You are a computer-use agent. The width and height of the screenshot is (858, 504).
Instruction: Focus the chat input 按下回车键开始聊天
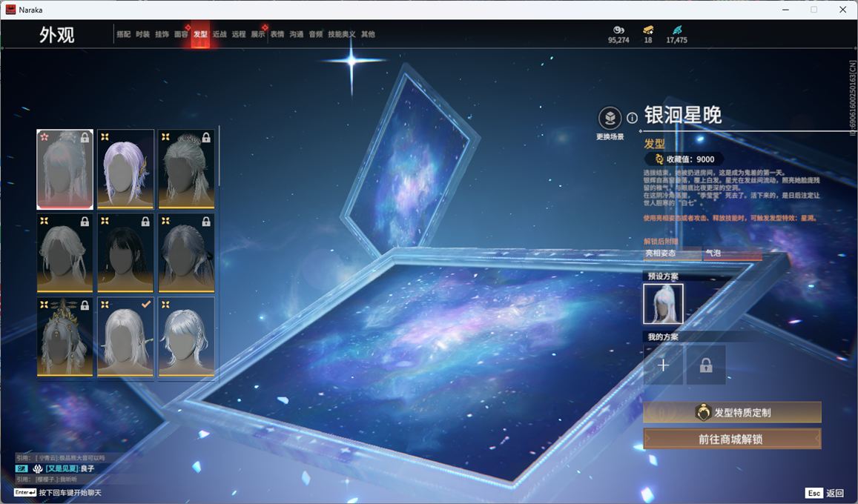(70, 493)
